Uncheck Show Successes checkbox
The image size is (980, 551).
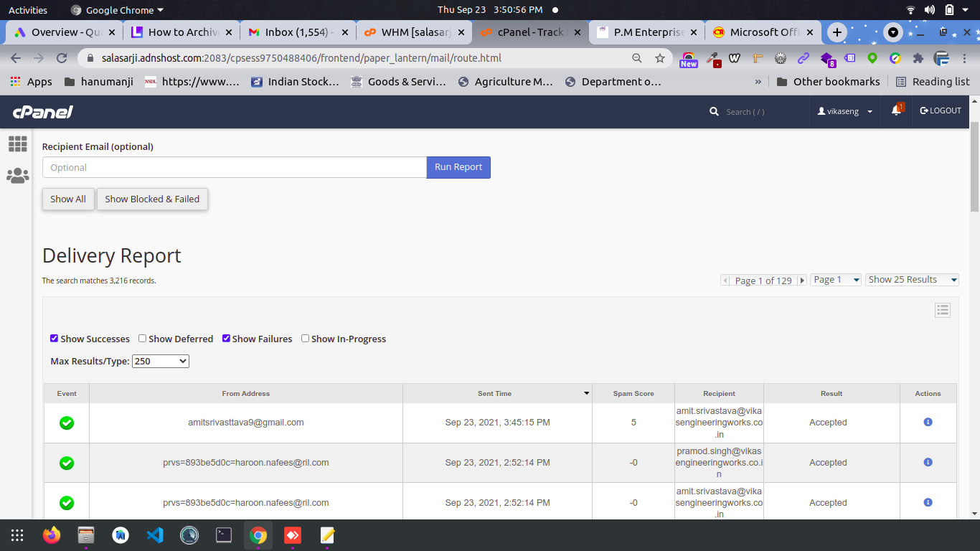tap(55, 339)
